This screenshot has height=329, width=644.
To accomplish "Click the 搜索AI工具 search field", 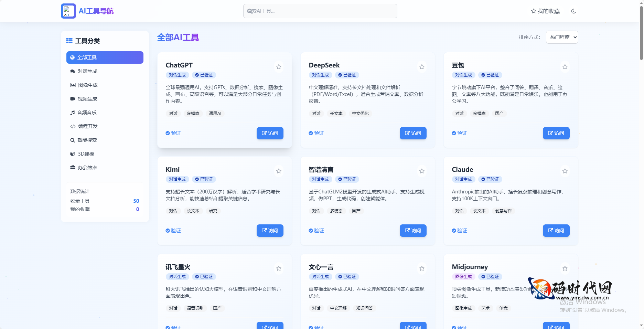I will 320,11.
